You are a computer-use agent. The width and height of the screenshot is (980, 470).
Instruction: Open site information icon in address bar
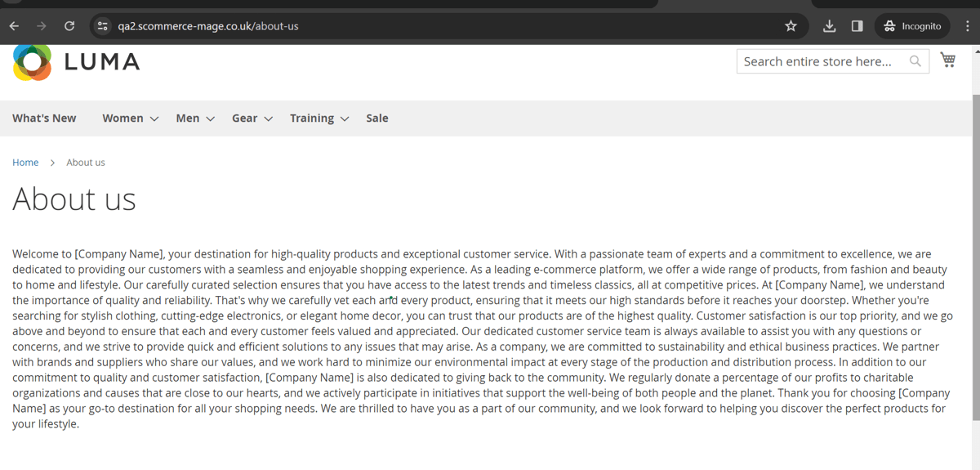click(x=103, y=26)
